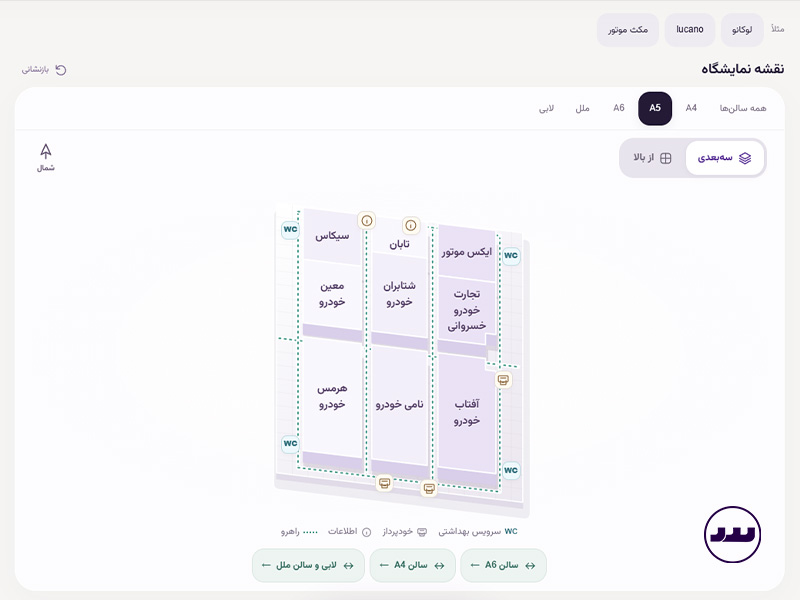Click the مکث موتور suggestion chip
Screen dimensions: 800x600
point(628,30)
